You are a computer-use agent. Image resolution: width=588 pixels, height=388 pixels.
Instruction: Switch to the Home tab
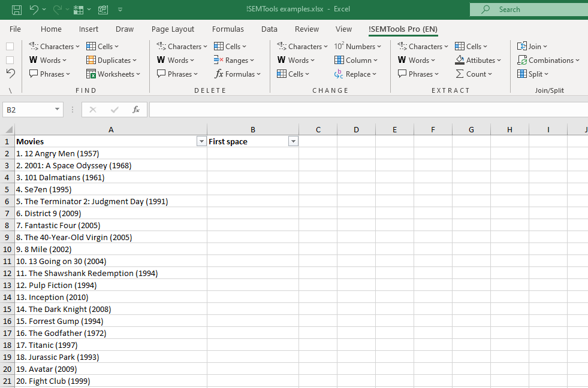click(x=51, y=29)
